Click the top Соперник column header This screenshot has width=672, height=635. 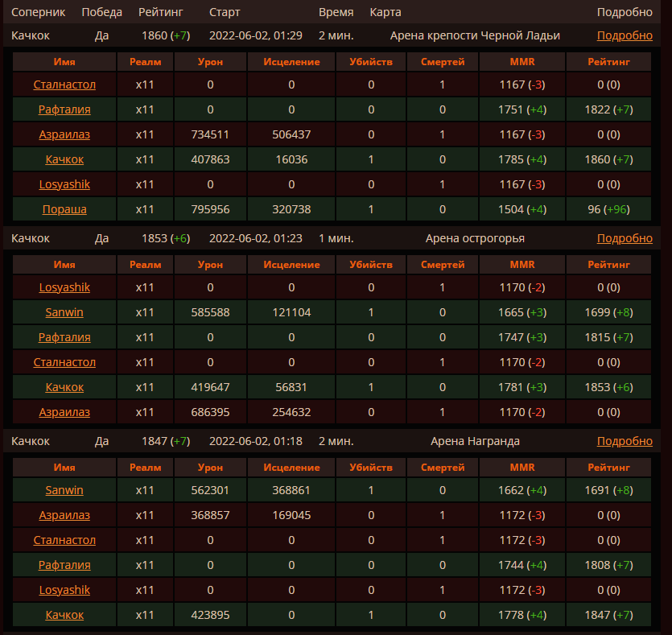38,13
